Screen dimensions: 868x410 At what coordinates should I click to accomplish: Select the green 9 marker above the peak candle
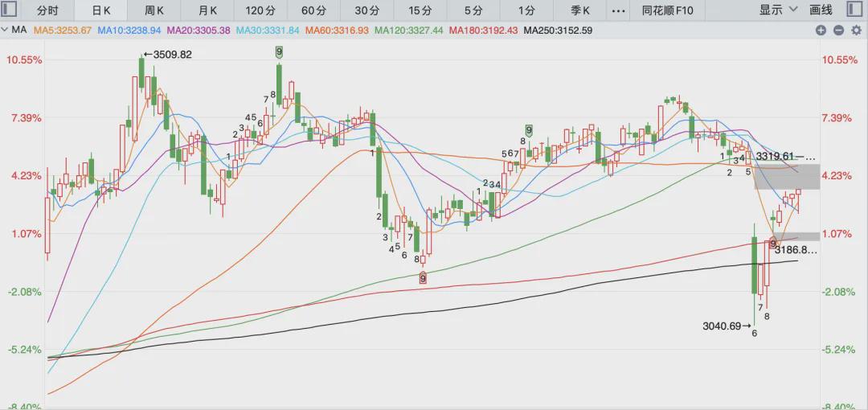click(279, 52)
